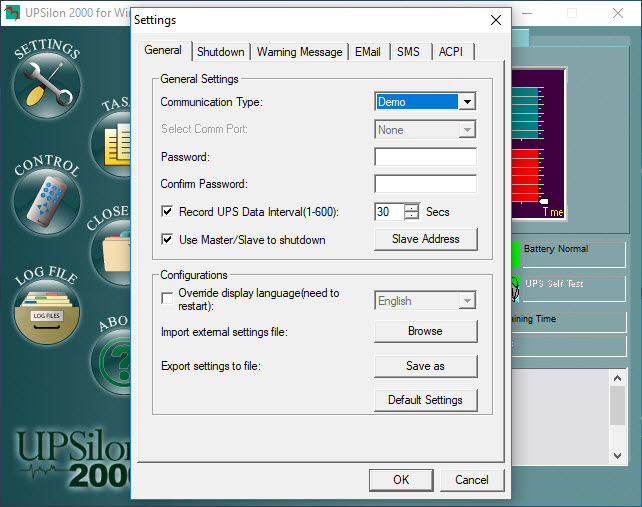Image resolution: width=642 pixels, height=507 pixels.
Task: Click the Cancel button
Action: [x=472, y=480]
